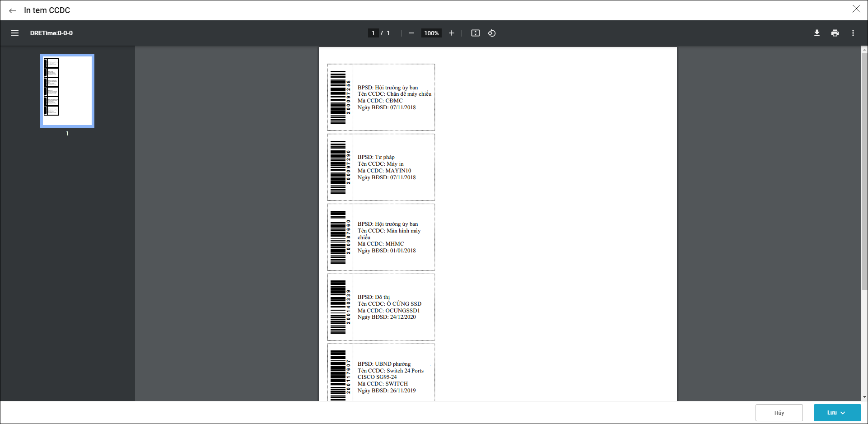Click the text 'Ngày BĐSD: 26/11/2019'
This screenshot has width=868, height=424.
(387, 391)
